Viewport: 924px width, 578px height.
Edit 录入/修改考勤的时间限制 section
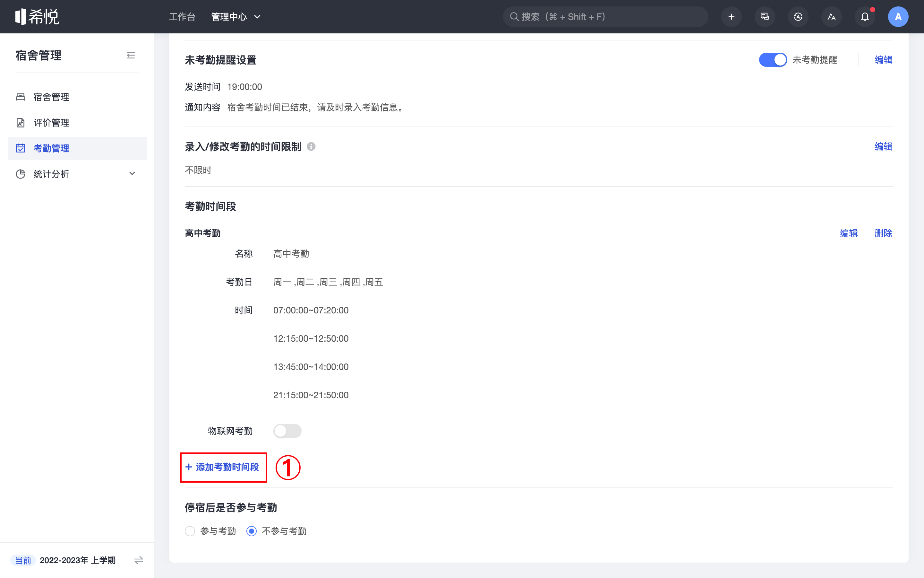(883, 146)
